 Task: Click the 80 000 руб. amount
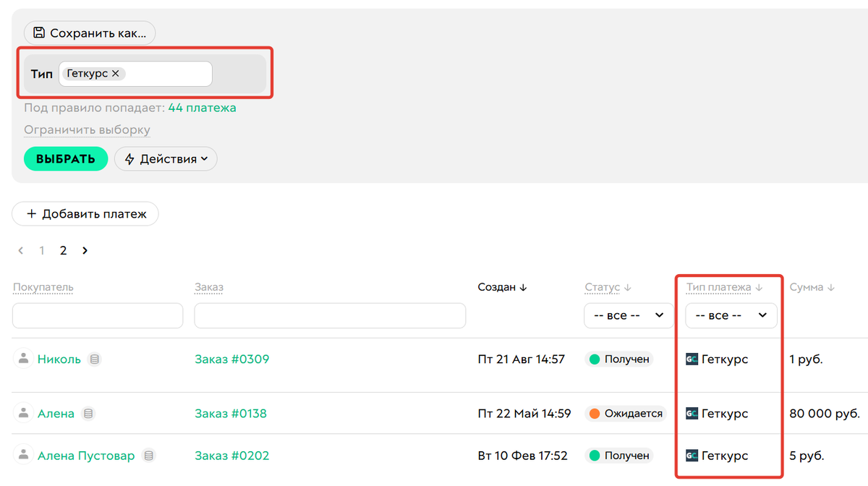coord(825,414)
